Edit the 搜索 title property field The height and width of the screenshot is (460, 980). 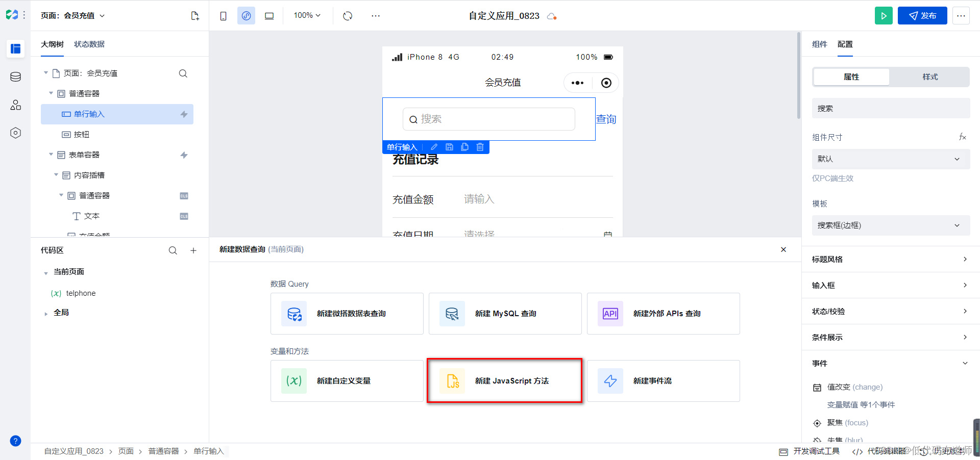click(891, 108)
